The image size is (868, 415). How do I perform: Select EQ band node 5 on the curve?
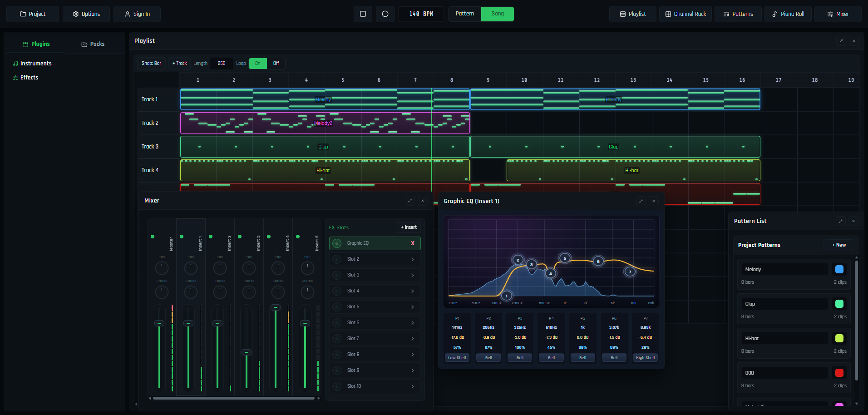click(565, 258)
